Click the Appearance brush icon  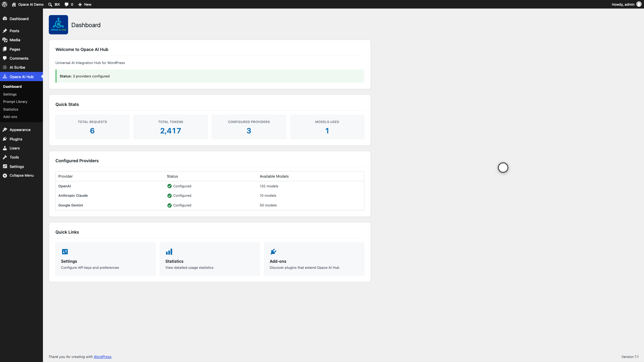pyautogui.click(x=5, y=130)
